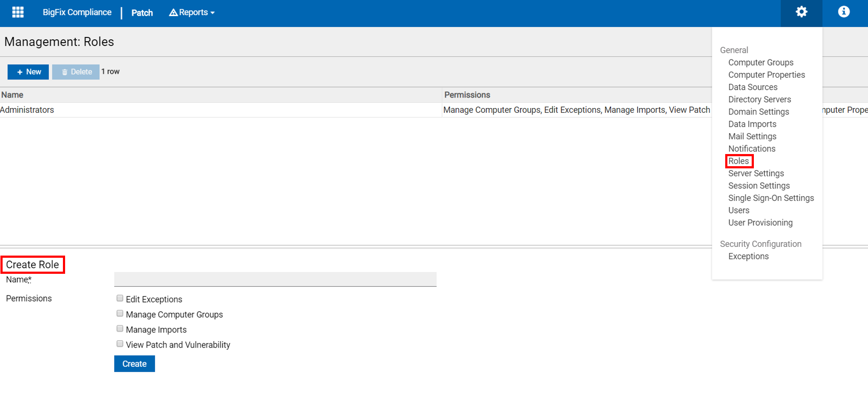Tick the Manage Imports checkbox

click(120, 328)
